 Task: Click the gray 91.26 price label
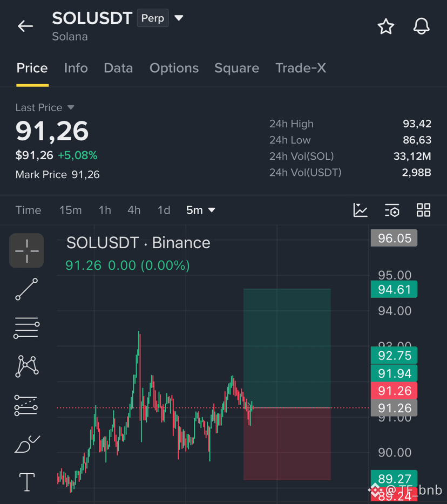(x=394, y=408)
